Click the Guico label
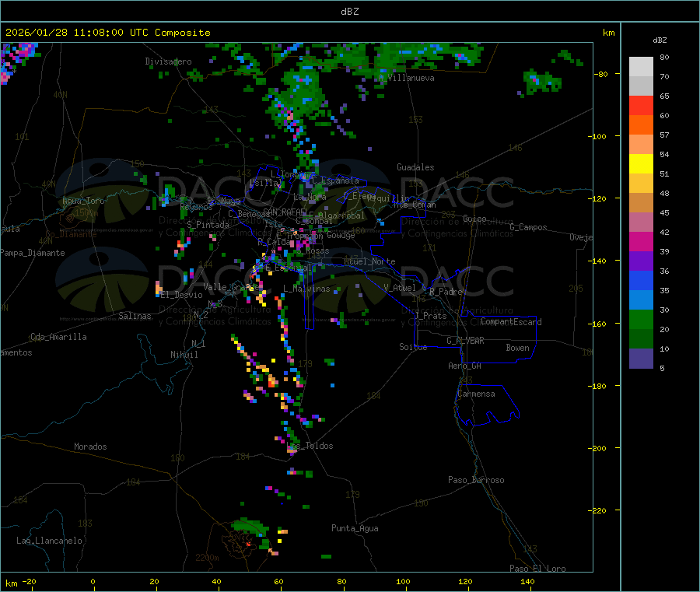700x592 pixels. coord(474,219)
